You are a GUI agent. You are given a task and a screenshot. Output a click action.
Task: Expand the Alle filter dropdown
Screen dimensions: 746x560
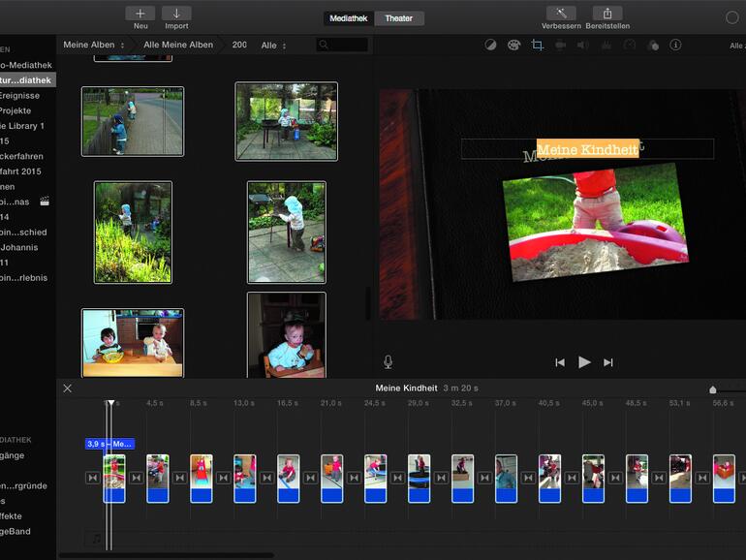(273, 45)
